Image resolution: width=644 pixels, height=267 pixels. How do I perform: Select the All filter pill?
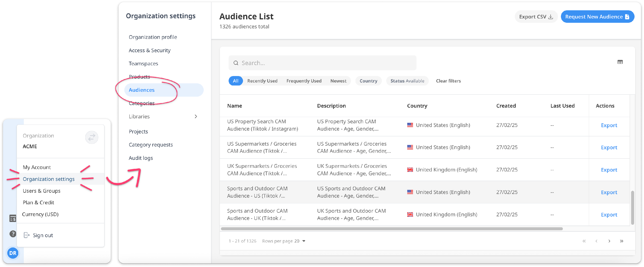coord(235,81)
